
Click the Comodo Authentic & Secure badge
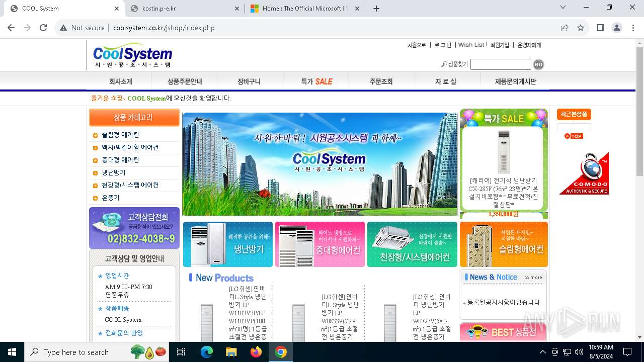(x=584, y=173)
